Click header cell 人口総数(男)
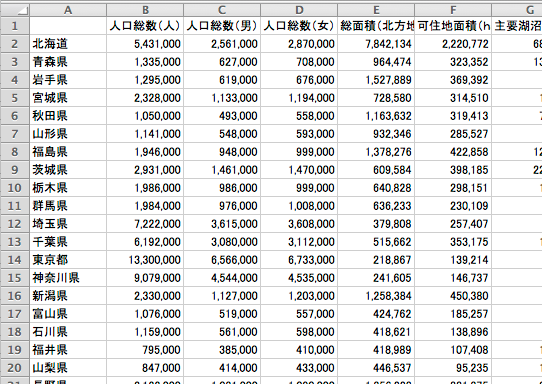This screenshot has height=384, width=542. (x=222, y=26)
